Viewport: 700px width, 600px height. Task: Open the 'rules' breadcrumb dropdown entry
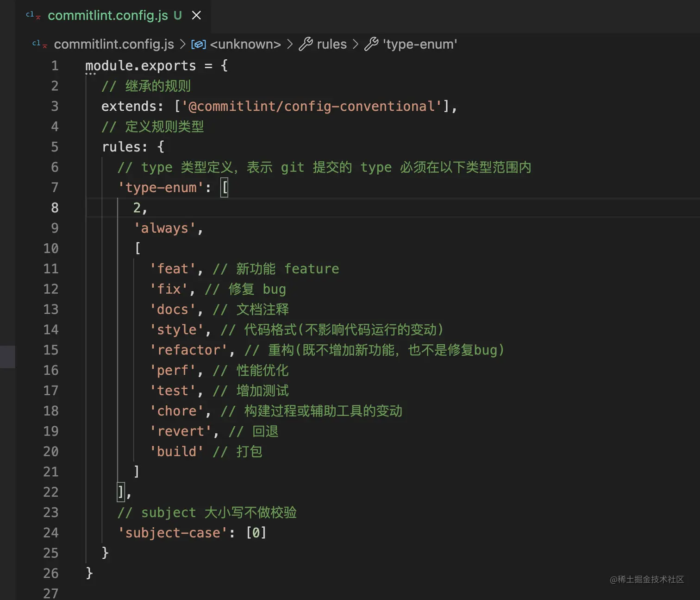331,44
